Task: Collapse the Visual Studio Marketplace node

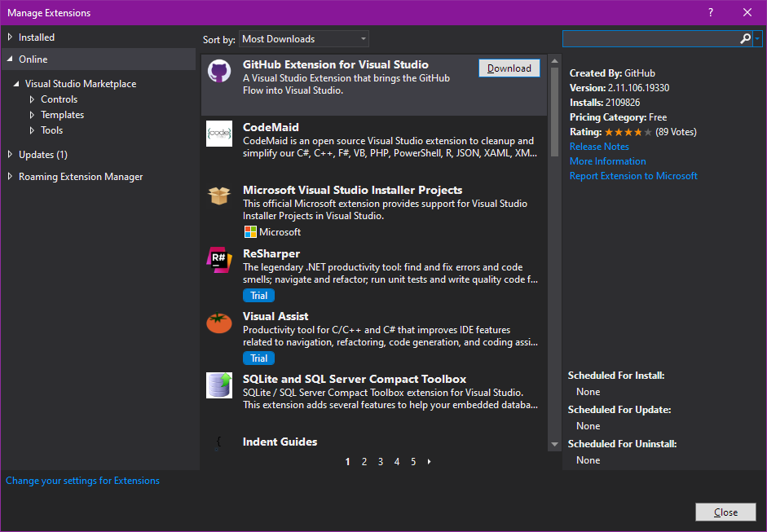Action: click(16, 84)
